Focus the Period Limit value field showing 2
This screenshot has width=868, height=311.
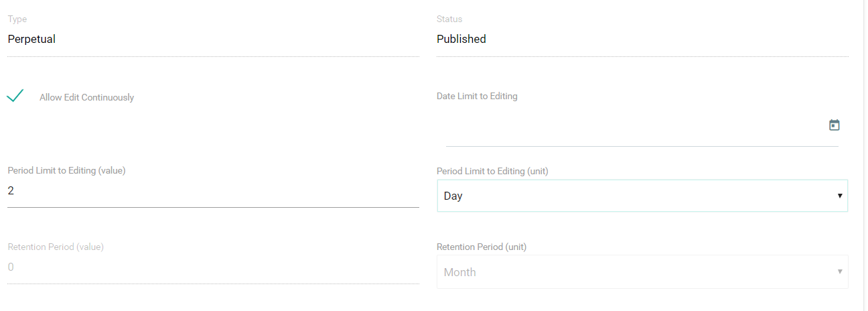pyautogui.click(x=213, y=191)
